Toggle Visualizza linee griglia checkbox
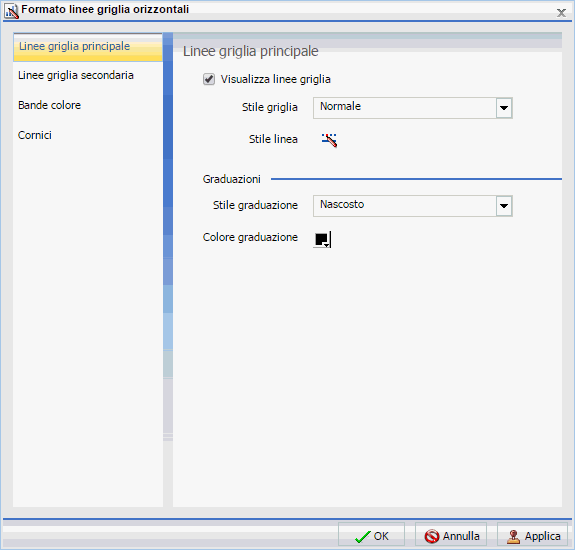 click(209, 79)
